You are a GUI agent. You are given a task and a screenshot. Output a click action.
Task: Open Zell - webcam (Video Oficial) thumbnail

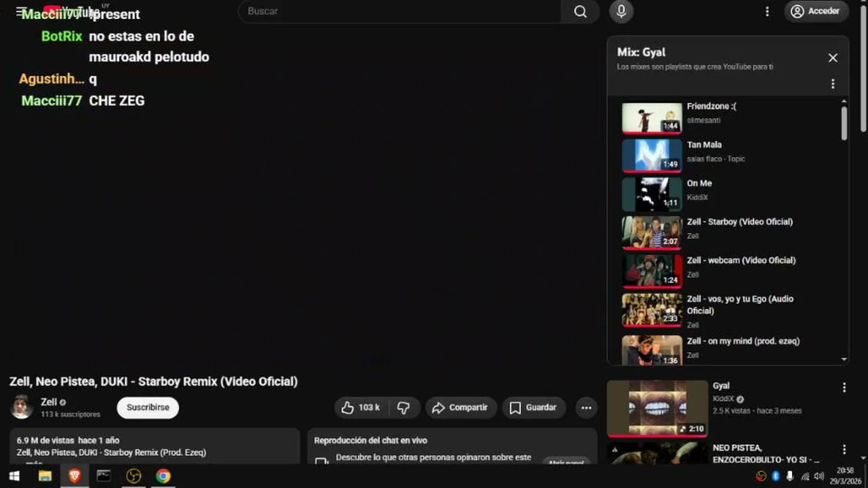click(x=652, y=271)
